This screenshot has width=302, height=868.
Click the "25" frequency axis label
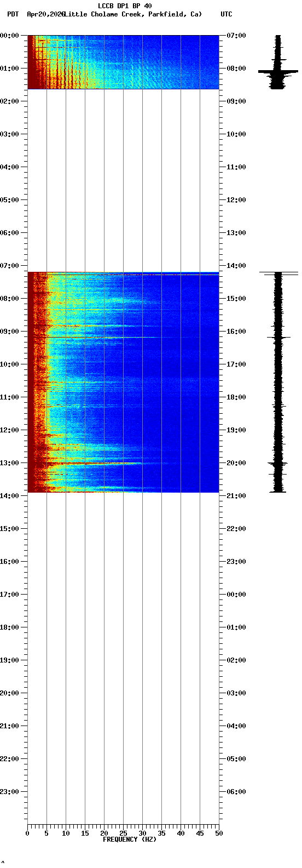pyautogui.click(x=123, y=833)
